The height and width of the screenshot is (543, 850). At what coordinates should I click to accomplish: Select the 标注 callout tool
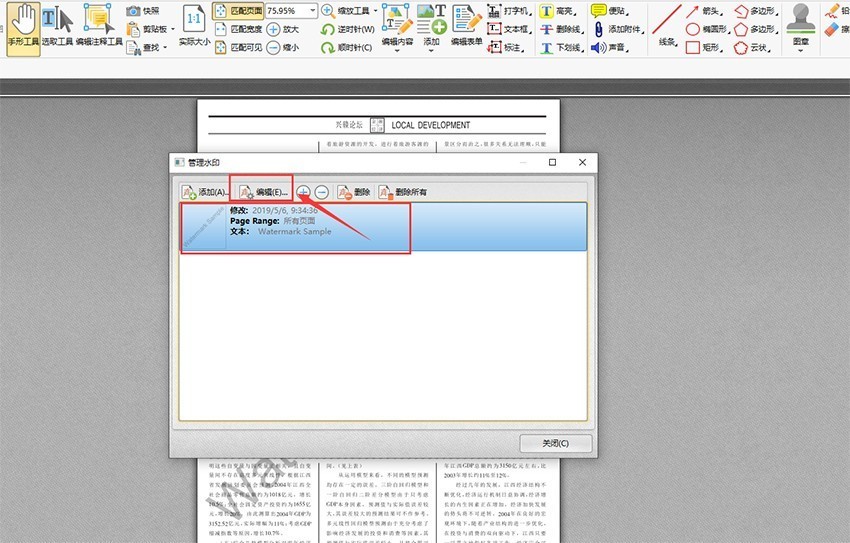pos(506,48)
